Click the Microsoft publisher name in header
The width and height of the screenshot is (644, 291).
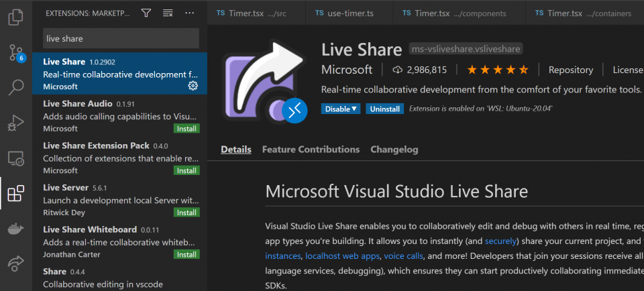[x=347, y=70]
